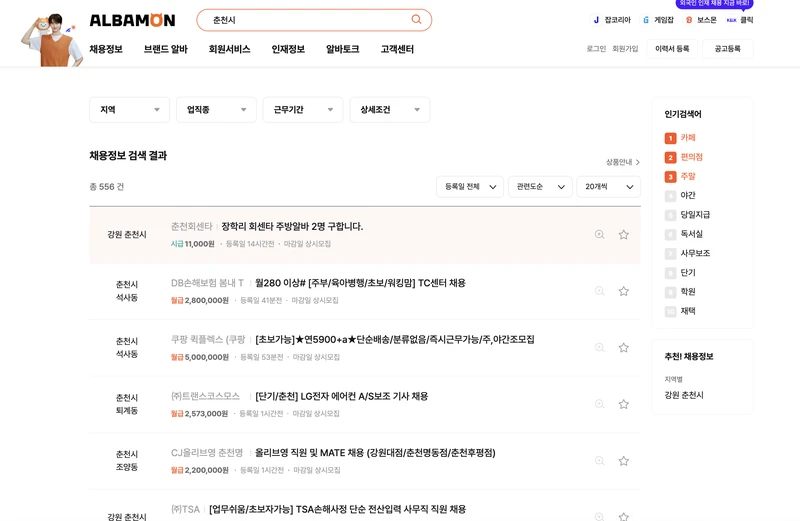Open the 채용정보 menu
The height and width of the screenshot is (521, 800).
tap(106, 49)
